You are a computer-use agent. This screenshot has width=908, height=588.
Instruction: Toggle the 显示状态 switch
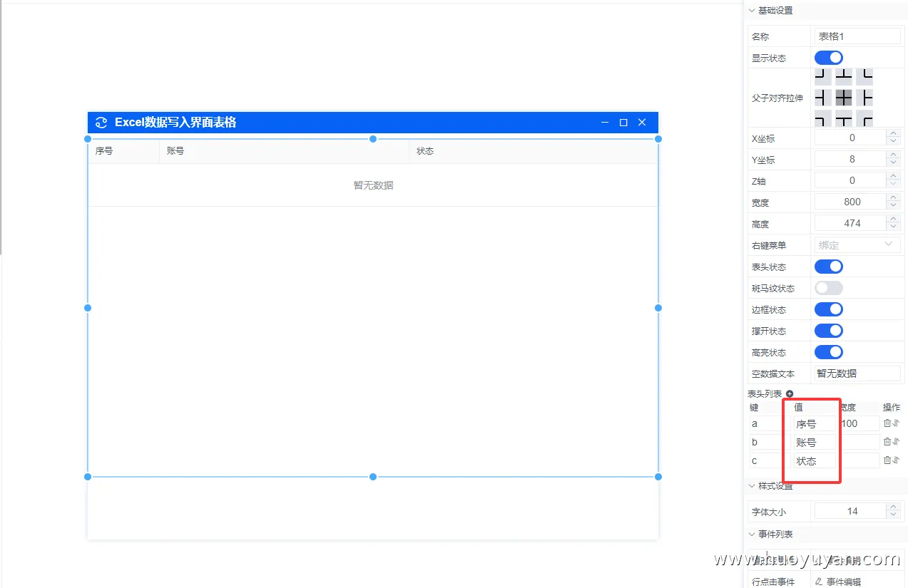click(829, 58)
